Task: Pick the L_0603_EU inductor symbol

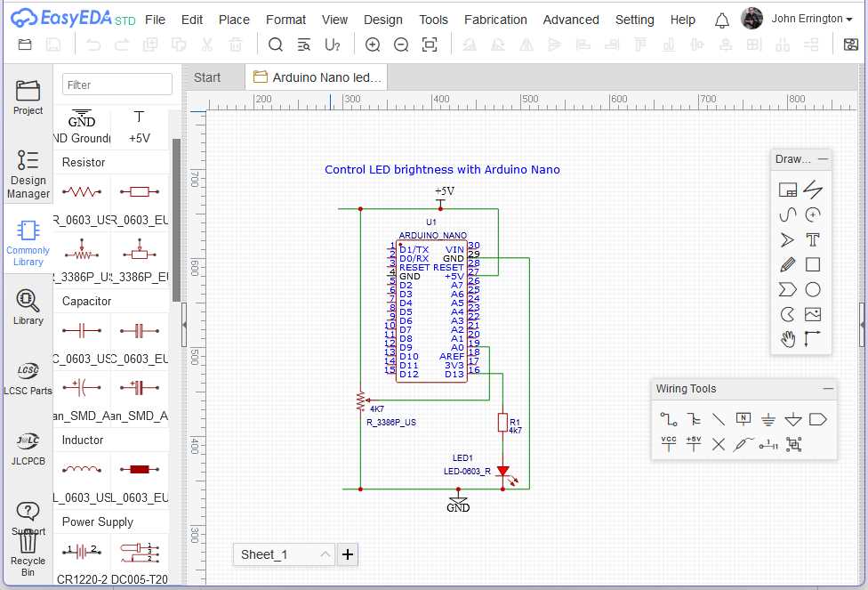Action: [x=139, y=480]
